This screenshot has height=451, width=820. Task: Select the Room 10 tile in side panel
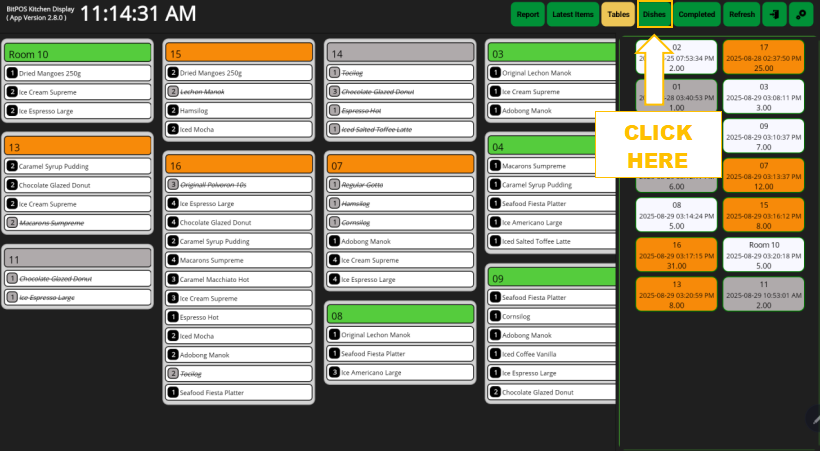(x=764, y=255)
